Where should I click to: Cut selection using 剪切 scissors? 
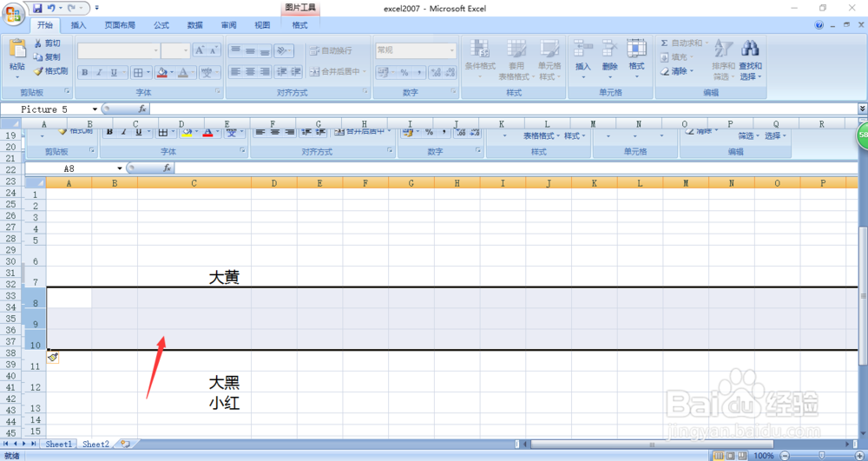[x=47, y=43]
